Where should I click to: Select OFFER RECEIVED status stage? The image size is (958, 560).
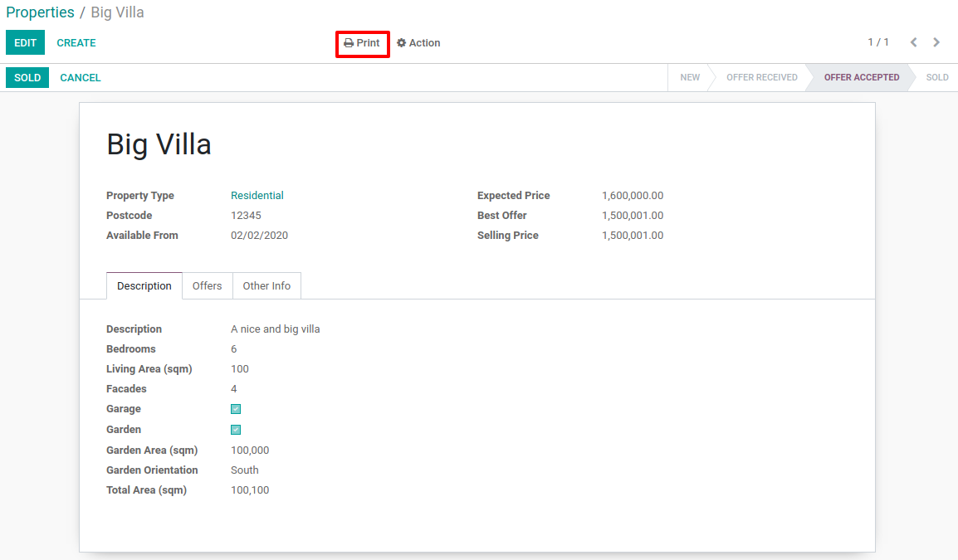click(x=761, y=78)
